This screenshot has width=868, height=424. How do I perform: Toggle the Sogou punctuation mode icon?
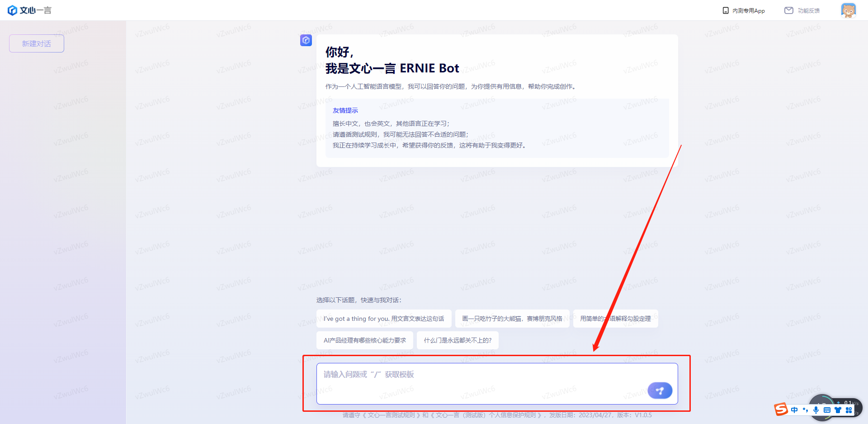tap(805, 410)
